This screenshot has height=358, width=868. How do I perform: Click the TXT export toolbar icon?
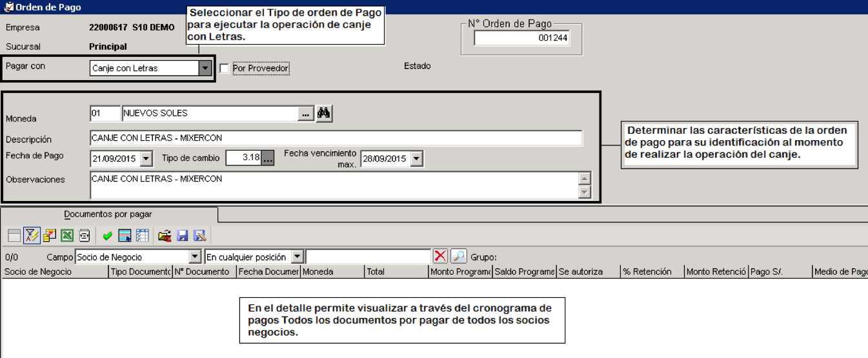(x=85, y=235)
